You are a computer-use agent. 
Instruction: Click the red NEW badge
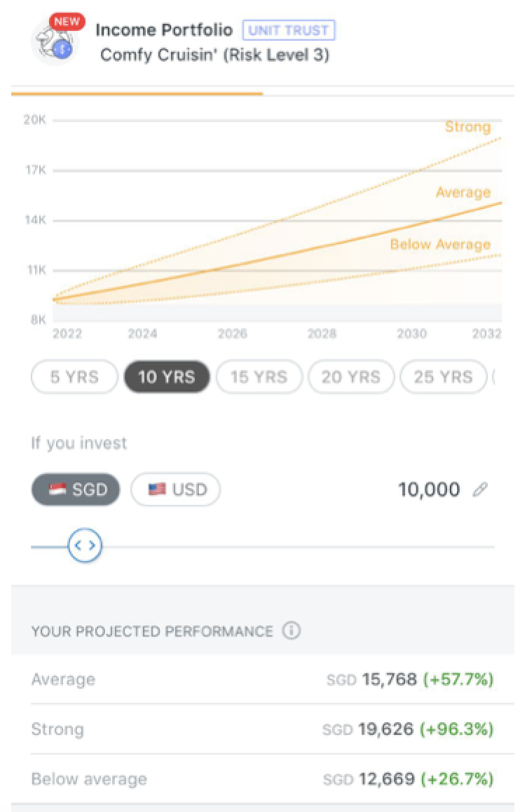tap(67, 22)
